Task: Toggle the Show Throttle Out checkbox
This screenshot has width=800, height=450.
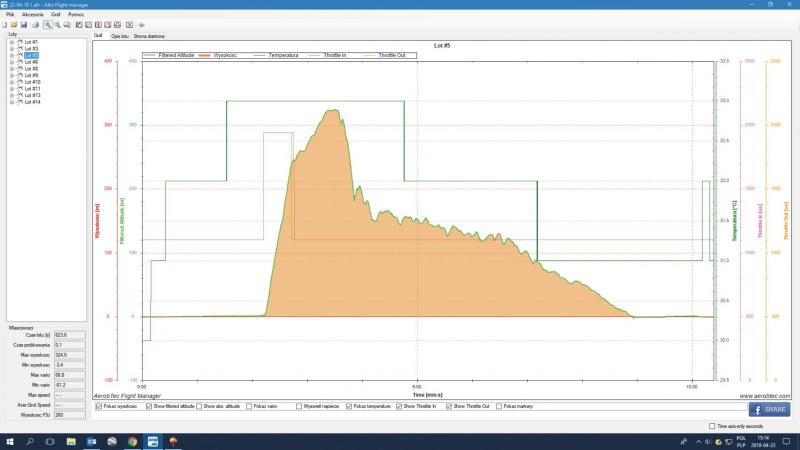Action: coord(450,407)
